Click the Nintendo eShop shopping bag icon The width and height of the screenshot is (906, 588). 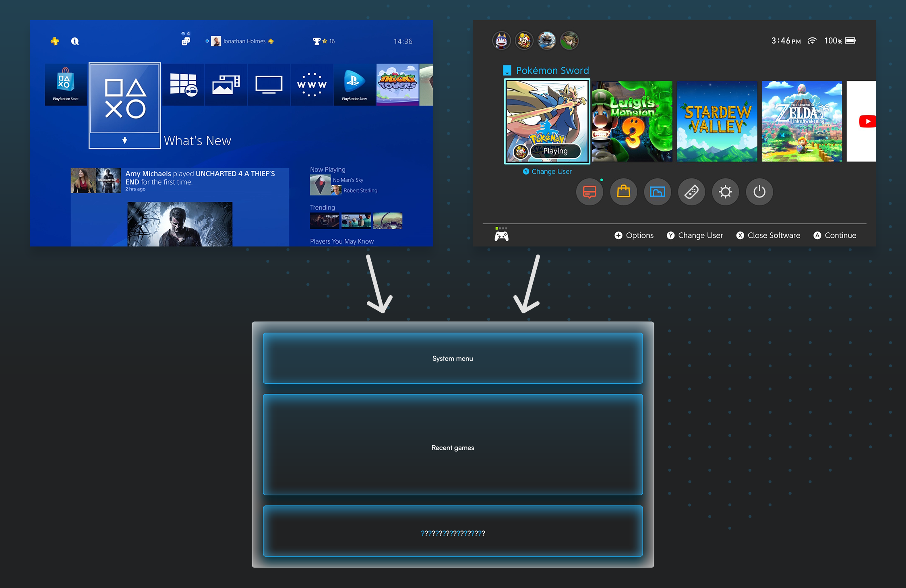[x=623, y=192]
